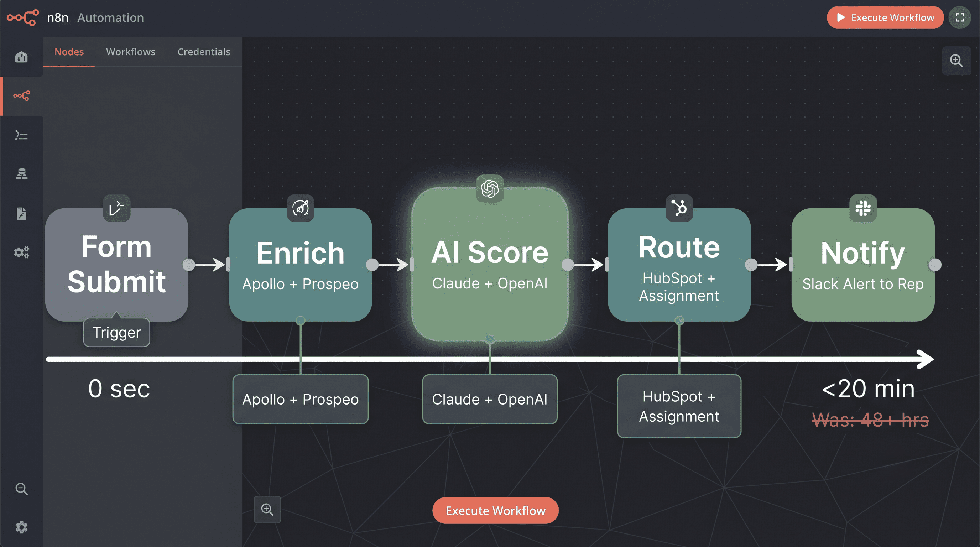Select the workflows sidebar icon

21,96
